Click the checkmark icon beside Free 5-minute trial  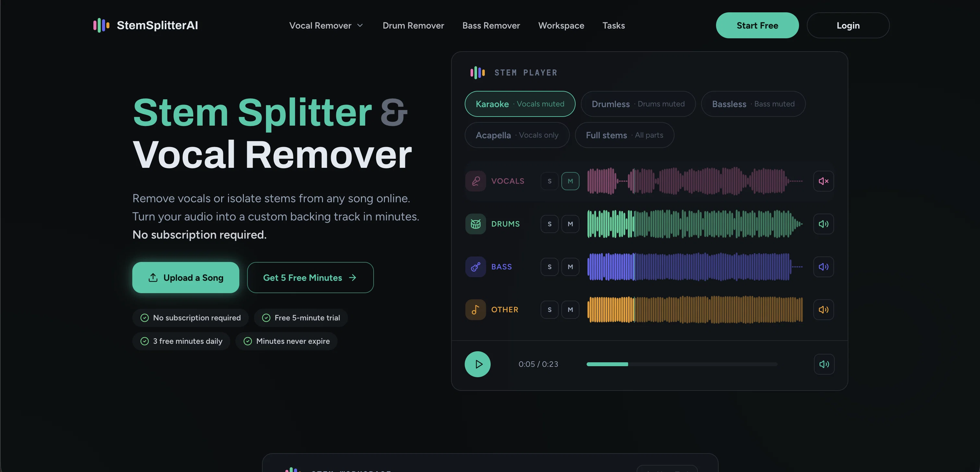click(266, 318)
